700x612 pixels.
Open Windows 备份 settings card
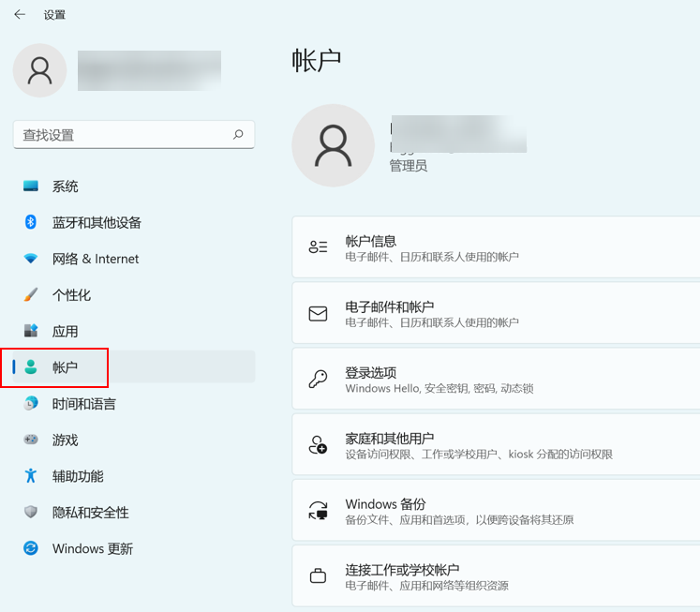point(497,510)
